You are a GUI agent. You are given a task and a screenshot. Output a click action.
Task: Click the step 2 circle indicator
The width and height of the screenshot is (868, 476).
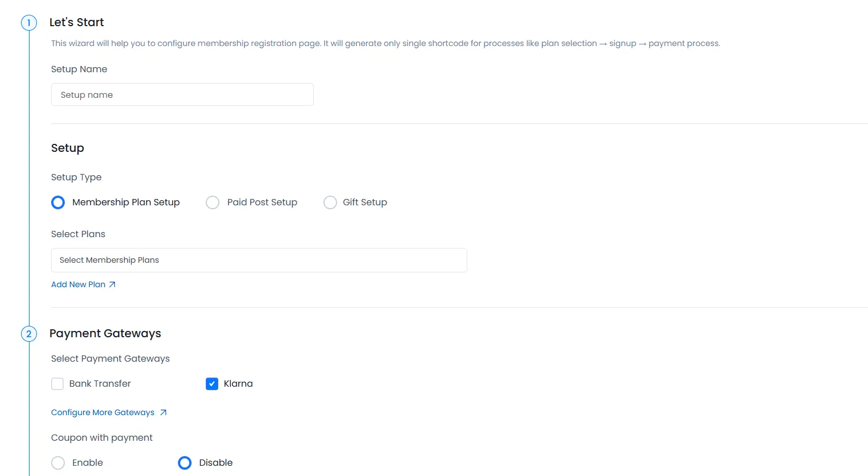tap(28, 334)
